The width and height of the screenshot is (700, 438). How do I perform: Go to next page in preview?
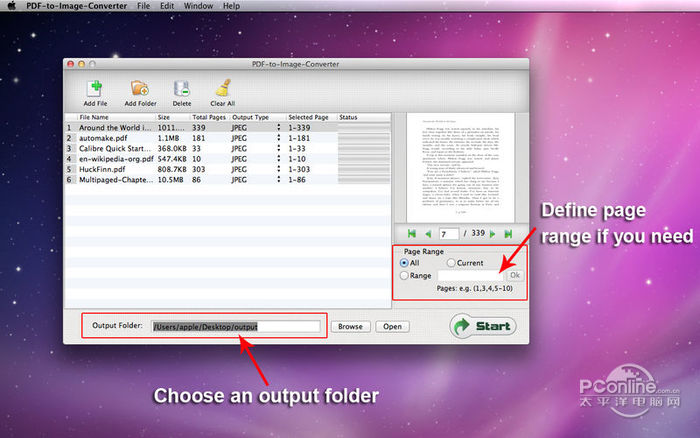pos(492,234)
